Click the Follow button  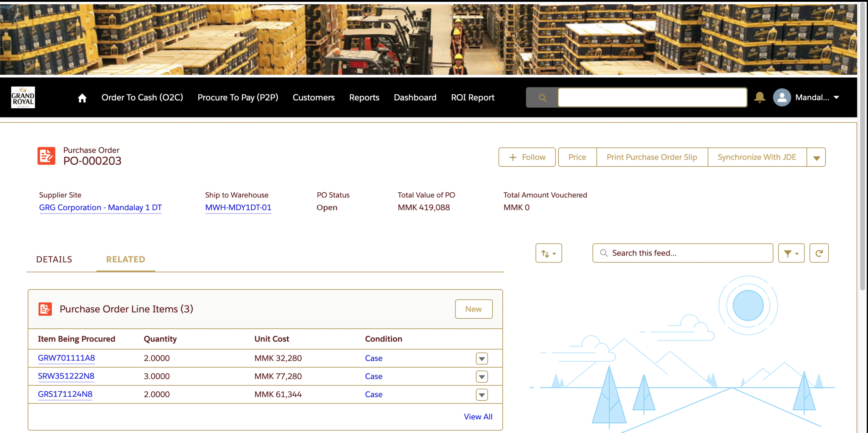coord(527,157)
